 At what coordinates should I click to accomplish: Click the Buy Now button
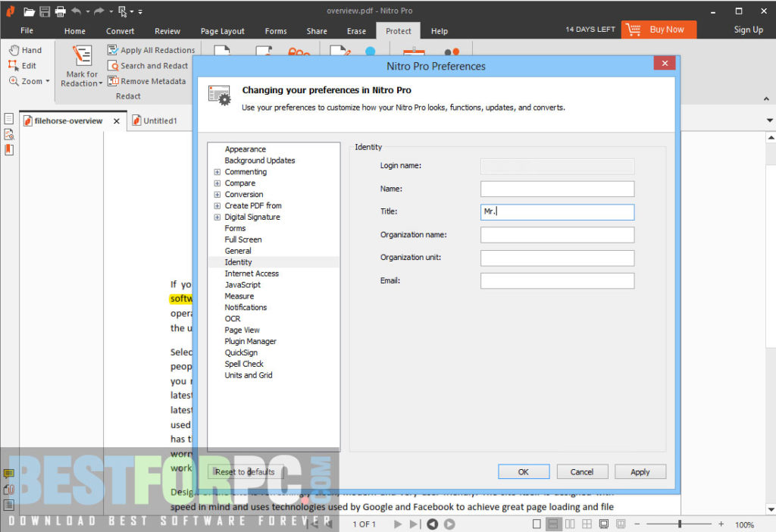[x=659, y=30]
